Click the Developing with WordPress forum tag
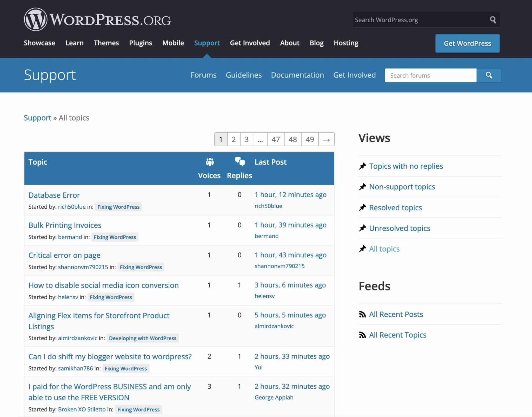Viewport: 532px width, 417px height. click(143, 338)
